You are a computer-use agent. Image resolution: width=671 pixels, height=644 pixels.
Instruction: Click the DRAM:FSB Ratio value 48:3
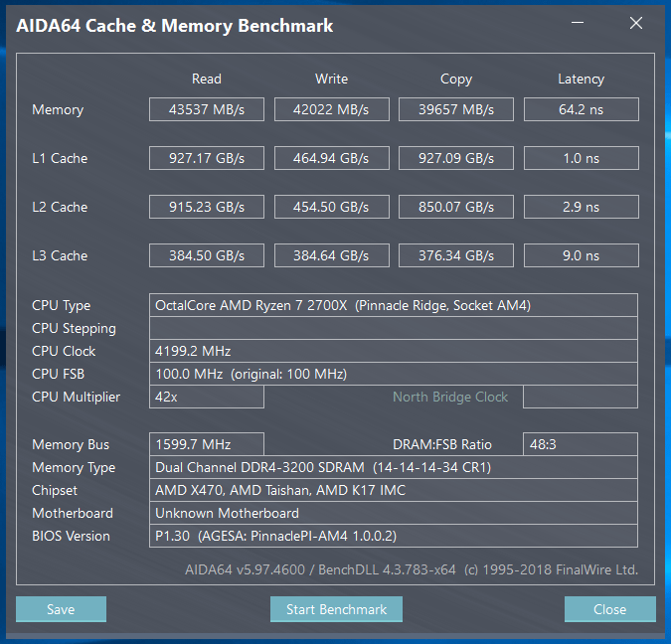(581, 444)
